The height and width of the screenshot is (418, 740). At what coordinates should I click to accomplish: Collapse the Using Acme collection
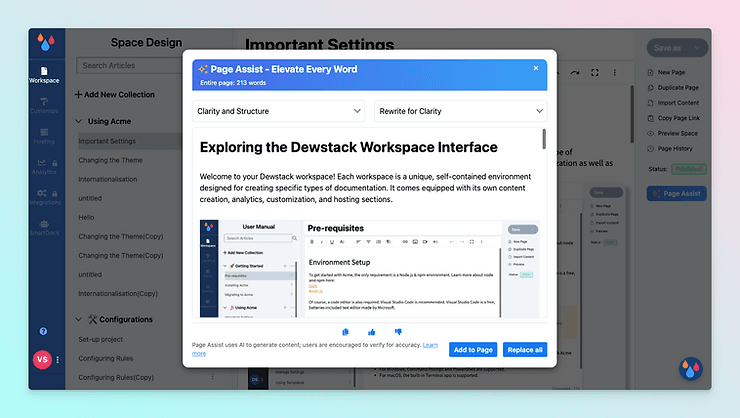coord(78,121)
